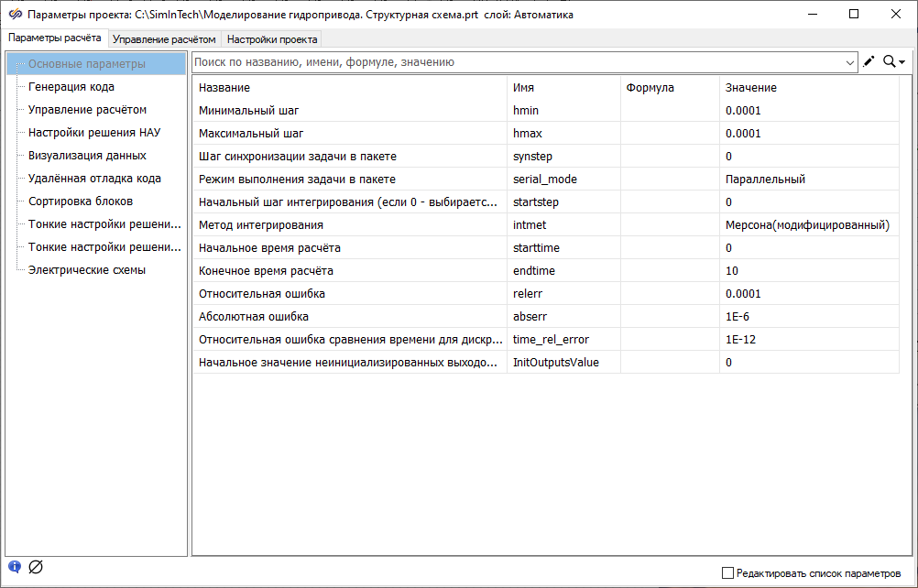The height and width of the screenshot is (588, 918).
Task: Go to "Сортировка блоков" settings
Action: [81, 201]
